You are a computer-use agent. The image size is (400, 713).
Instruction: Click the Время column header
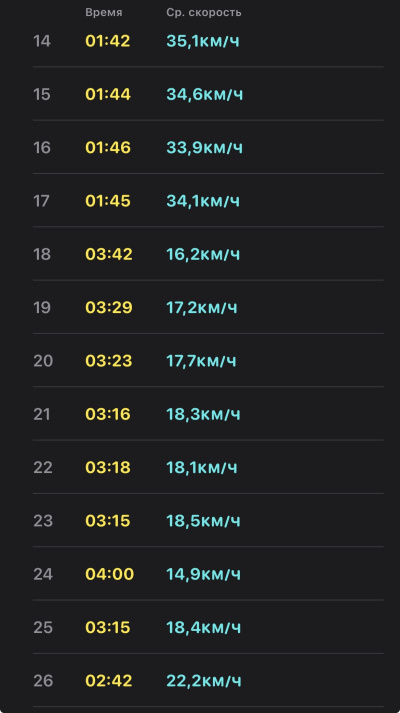(x=104, y=13)
